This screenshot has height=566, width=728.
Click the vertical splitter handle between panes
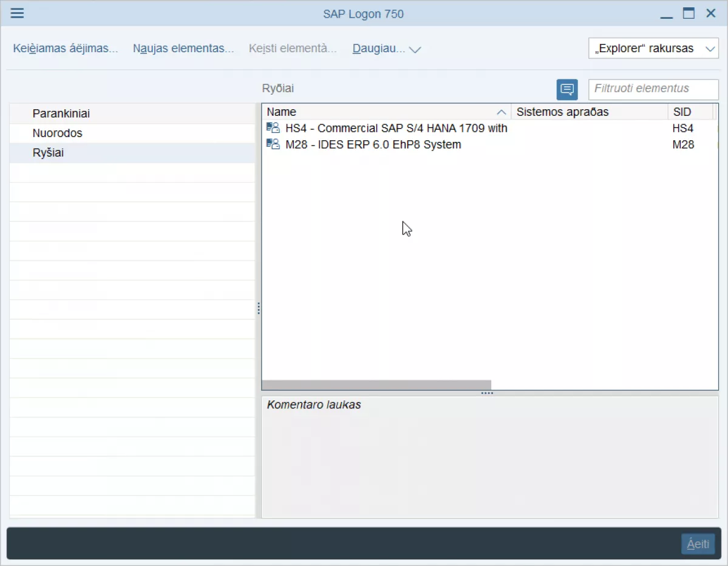(x=258, y=309)
